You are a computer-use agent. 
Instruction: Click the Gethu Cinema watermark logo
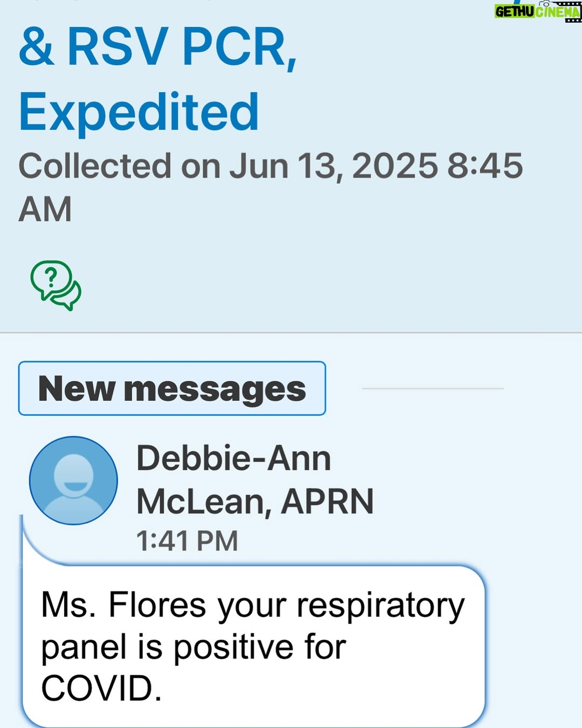(x=538, y=11)
